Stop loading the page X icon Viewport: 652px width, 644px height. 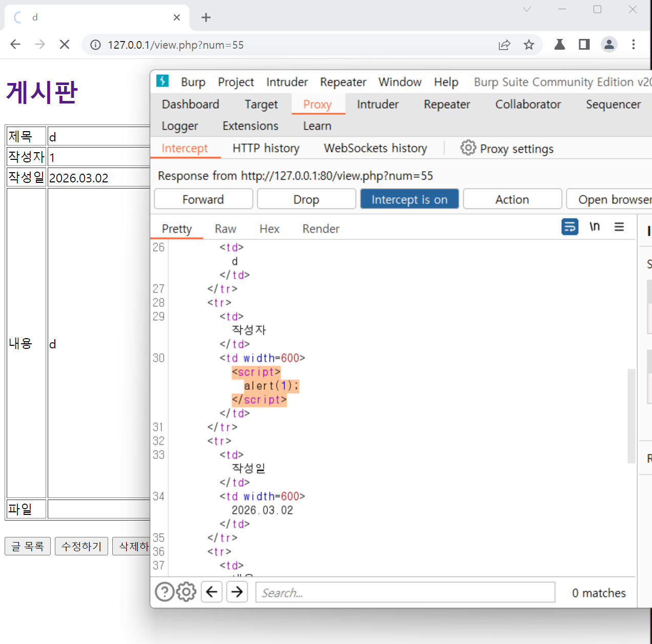pos(65,45)
